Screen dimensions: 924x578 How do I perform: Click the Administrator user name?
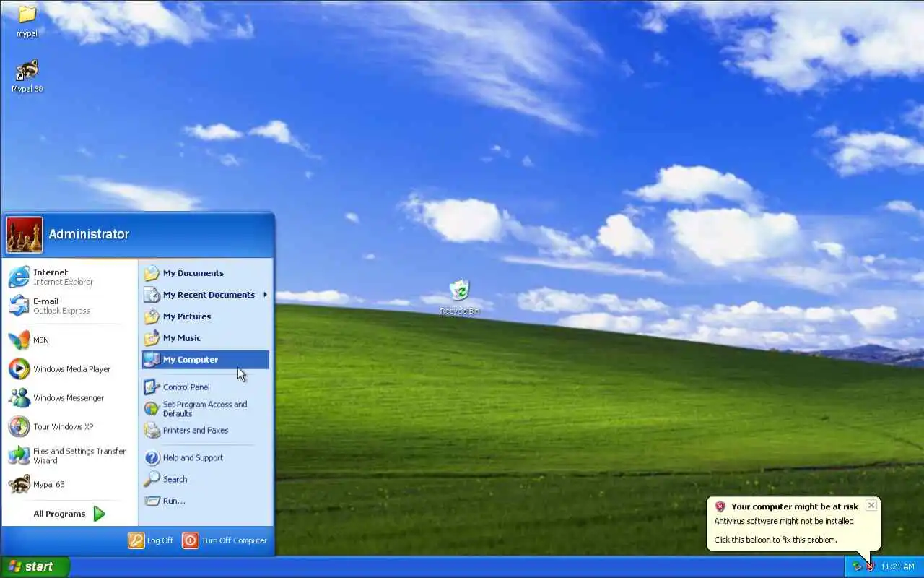89,234
